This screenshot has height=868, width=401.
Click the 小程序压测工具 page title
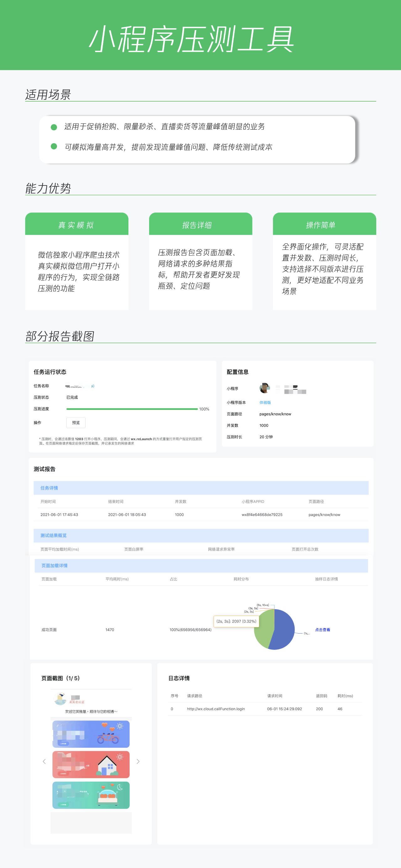[191, 39]
